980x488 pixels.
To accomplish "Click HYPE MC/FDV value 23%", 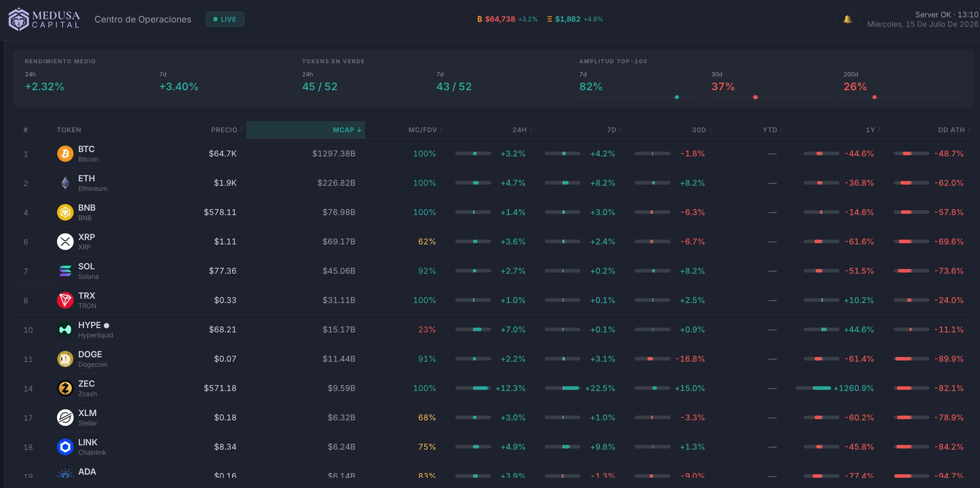I will 427,329.
